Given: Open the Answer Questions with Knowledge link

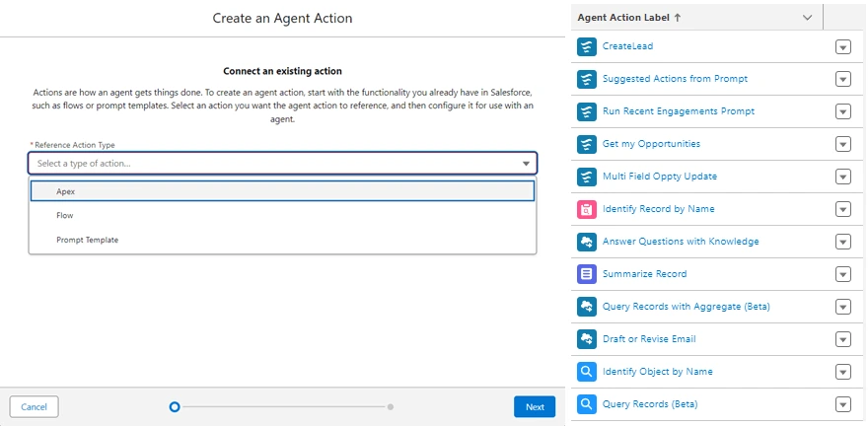Looking at the screenshot, I should [681, 242].
